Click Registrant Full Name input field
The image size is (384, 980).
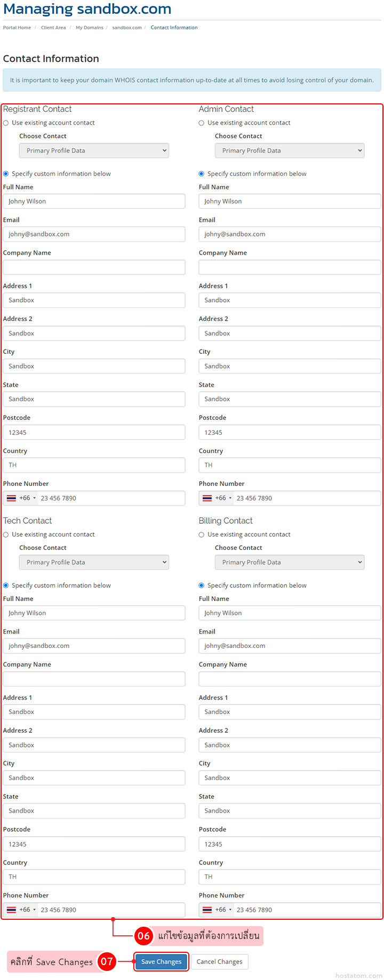(x=94, y=201)
